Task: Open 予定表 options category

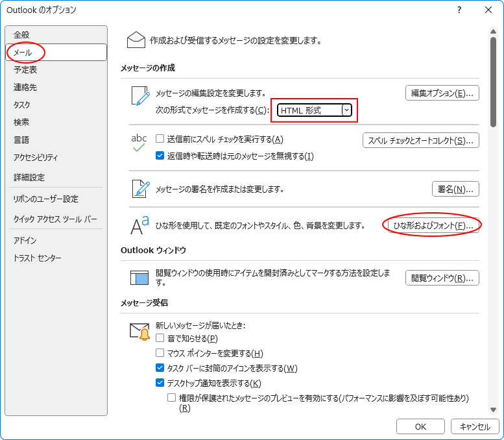Action: (56, 70)
